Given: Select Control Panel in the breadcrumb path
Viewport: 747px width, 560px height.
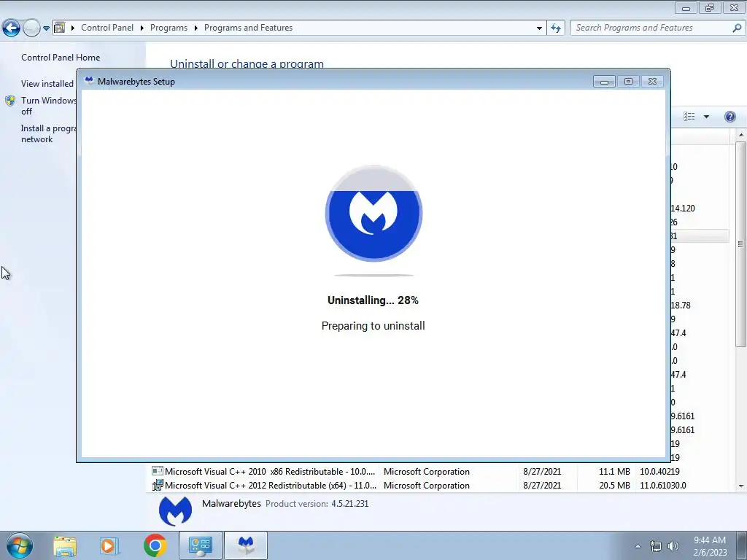Looking at the screenshot, I should click(x=107, y=28).
